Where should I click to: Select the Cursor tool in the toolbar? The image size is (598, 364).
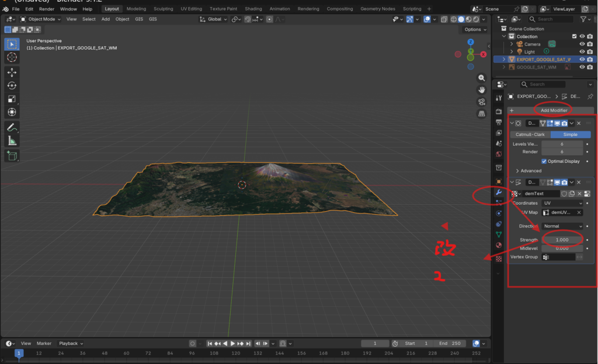(x=12, y=57)
